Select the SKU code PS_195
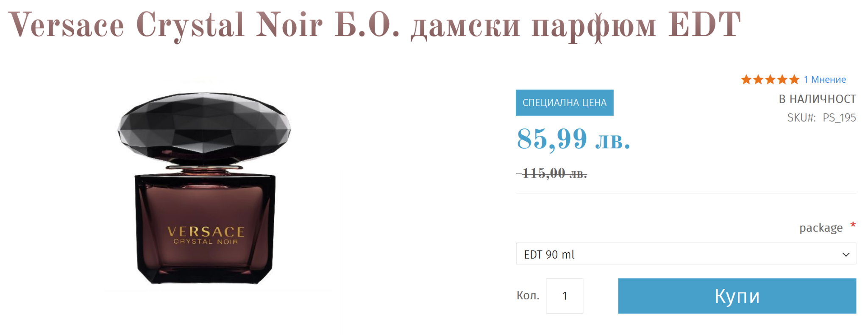Image resolution: width=868 pixels, height=335 pixels. 839,117
